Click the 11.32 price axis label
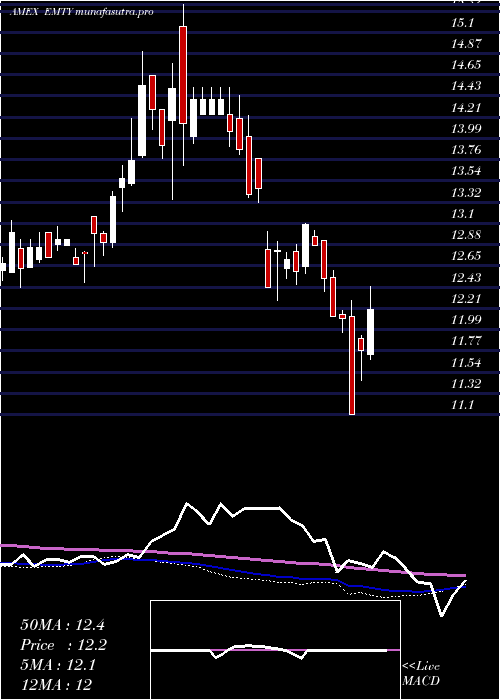The width and height of the screenshot is (500, 700). pos(467,383)
